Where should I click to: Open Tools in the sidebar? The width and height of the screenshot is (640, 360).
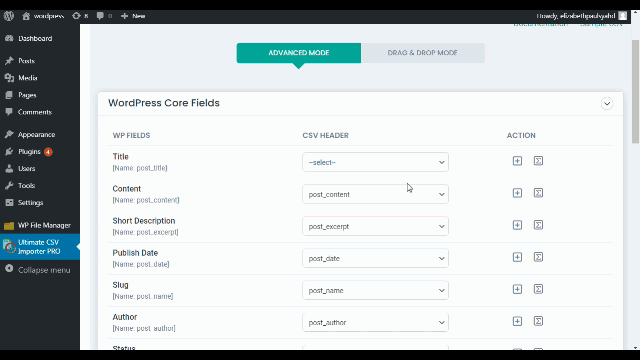[40, 186]
